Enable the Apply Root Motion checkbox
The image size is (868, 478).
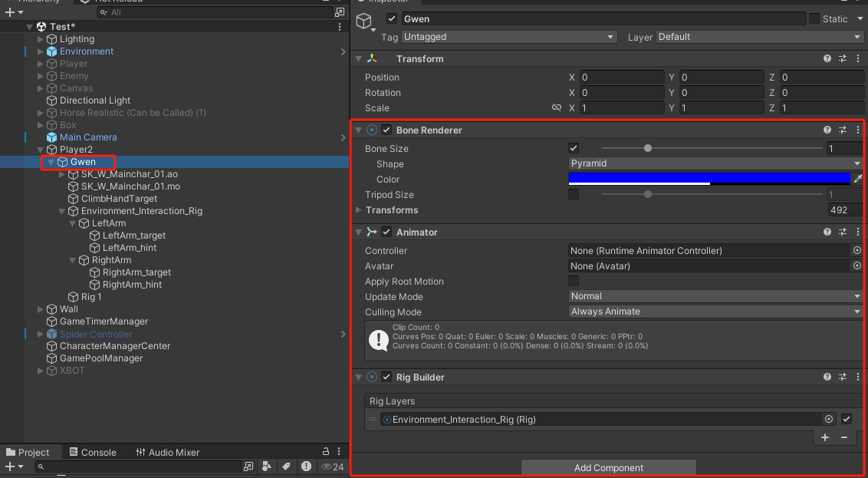[574, 282]
